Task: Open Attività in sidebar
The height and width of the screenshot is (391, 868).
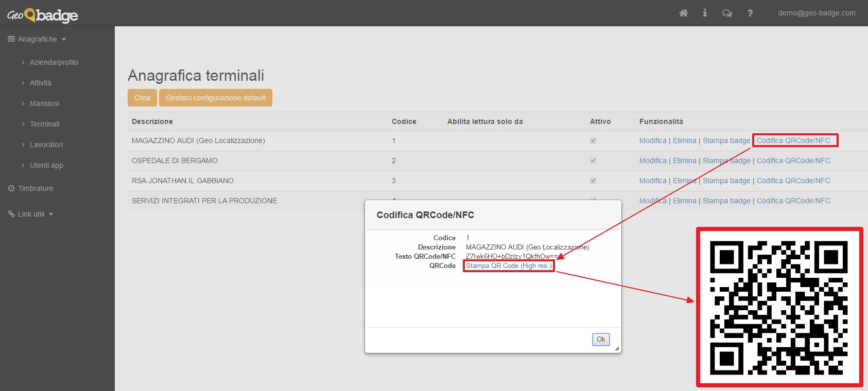Action: tap(40, 83)
